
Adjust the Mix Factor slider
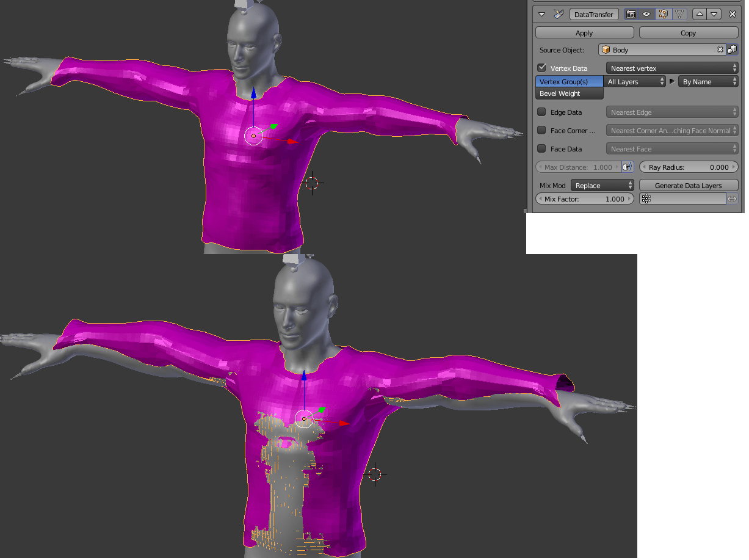(584, 198)
